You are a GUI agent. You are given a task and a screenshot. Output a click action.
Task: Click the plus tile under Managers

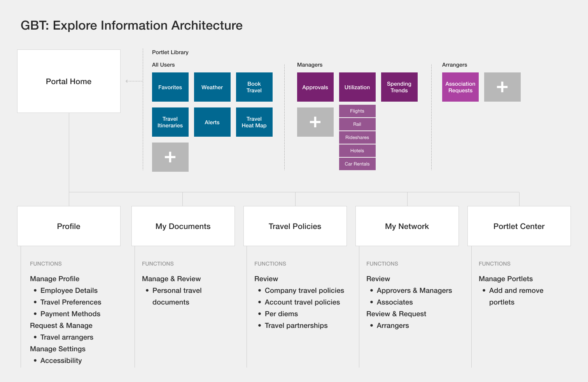pos(315,122)
